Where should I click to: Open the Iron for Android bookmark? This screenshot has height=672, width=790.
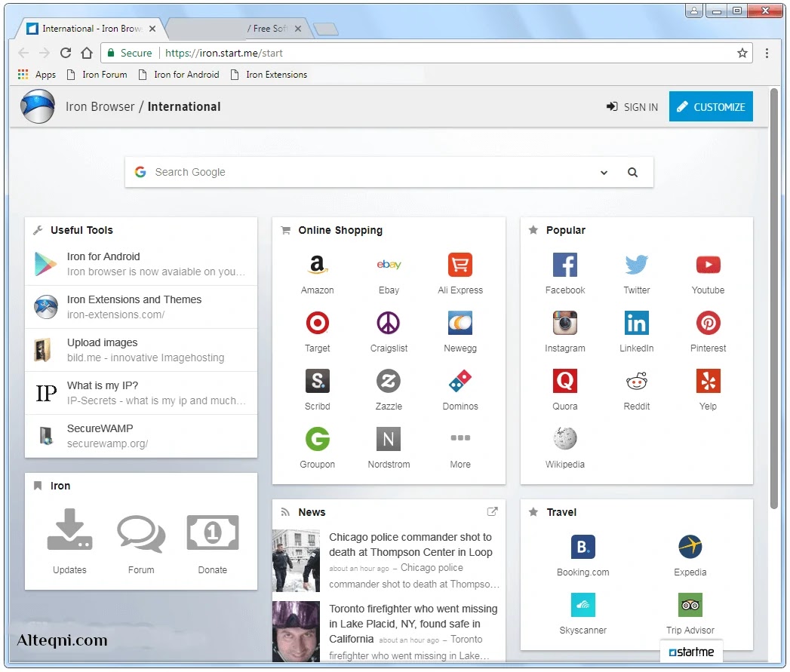(180, 75)
